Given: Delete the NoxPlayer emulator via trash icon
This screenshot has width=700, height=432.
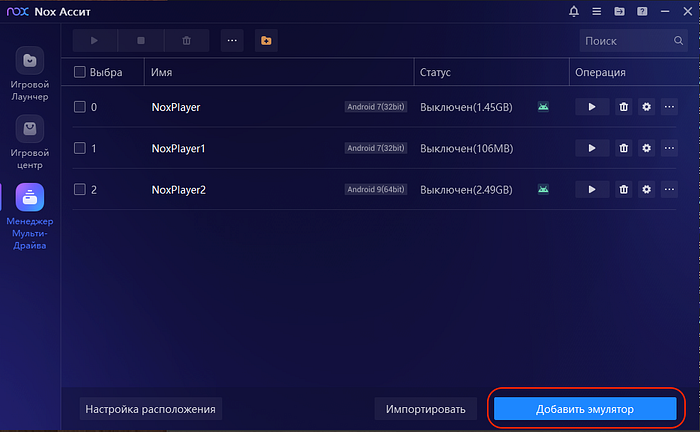Looking at the screenshot, I should (624, 107).
